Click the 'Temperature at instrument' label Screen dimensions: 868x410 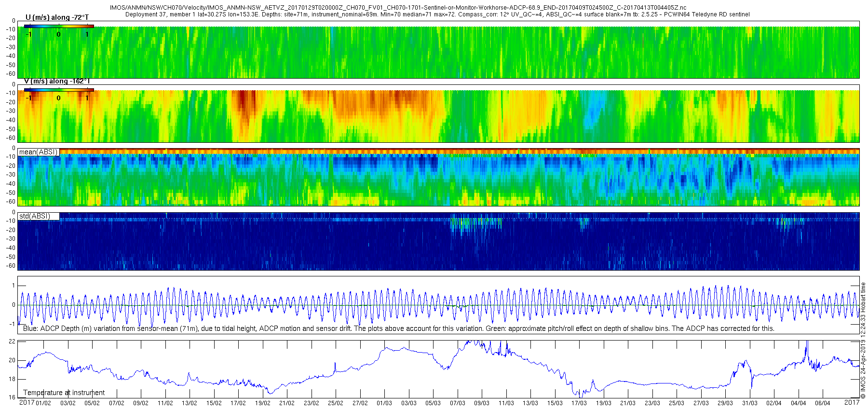(64, 393)
